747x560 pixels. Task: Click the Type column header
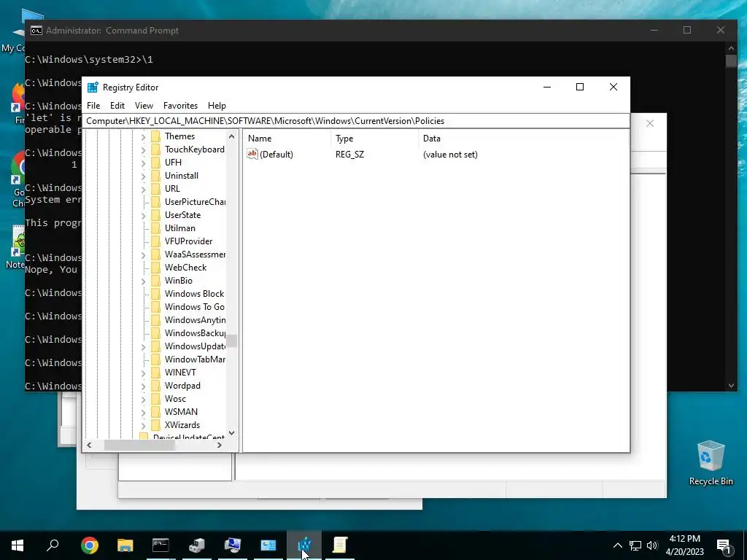[x=374, y=139]
